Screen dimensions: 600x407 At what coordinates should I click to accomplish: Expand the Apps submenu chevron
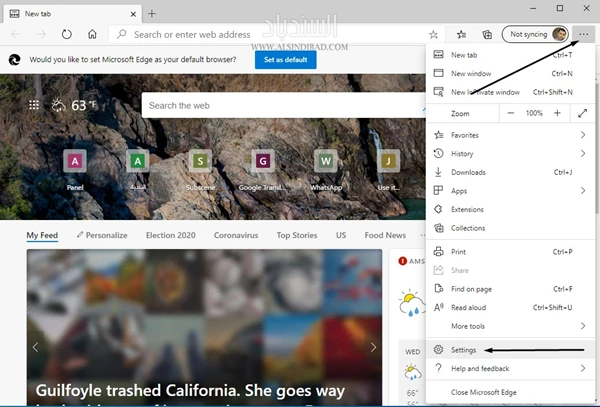(x=583, y=190)
